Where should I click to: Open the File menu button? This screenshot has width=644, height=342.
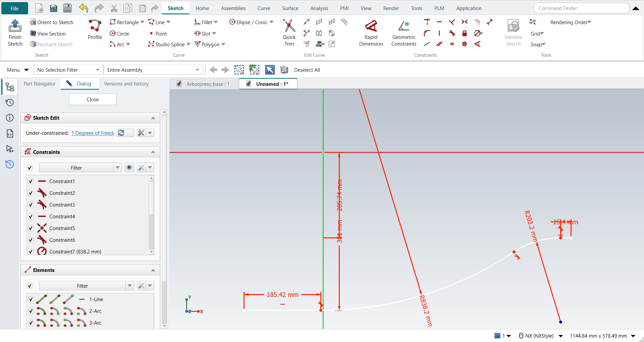(15, 8)
